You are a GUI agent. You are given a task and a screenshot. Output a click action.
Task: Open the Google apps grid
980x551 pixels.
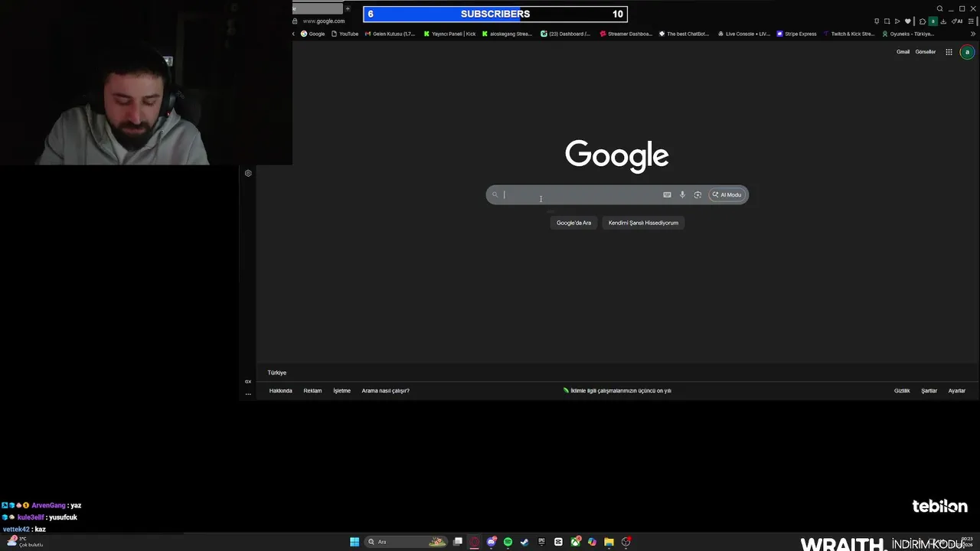(x=949, y=52)
